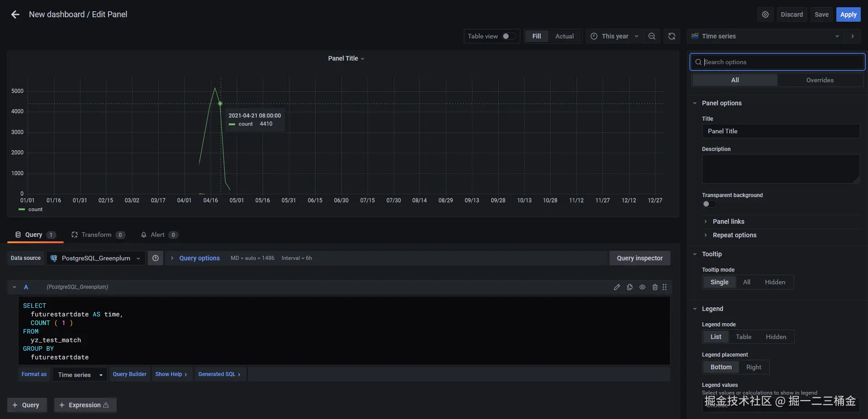Open PostgreSQL_Greenplum data source dropdown
The width and height of the screenshot is (868, 419).
tap(96, 258)
